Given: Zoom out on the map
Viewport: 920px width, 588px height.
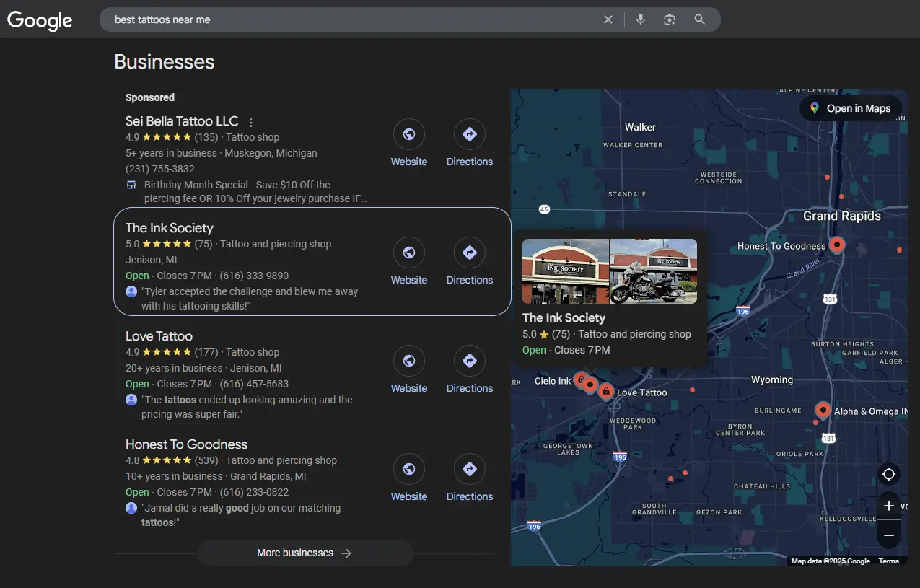Looking at the screenshot, I should [889, 535].
